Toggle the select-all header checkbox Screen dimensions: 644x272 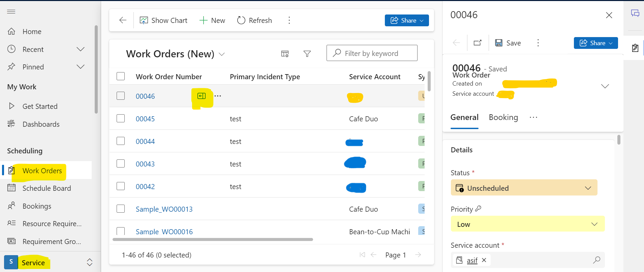pos(121,76)
